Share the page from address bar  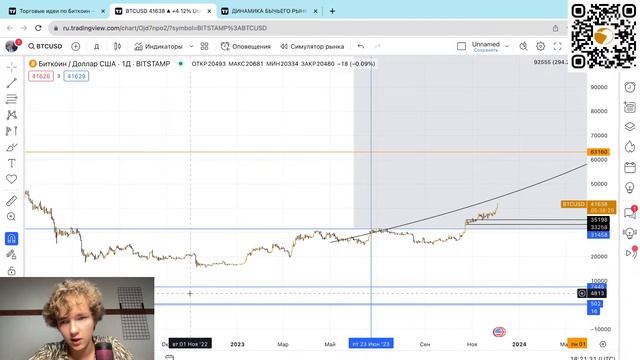point(556,28)
